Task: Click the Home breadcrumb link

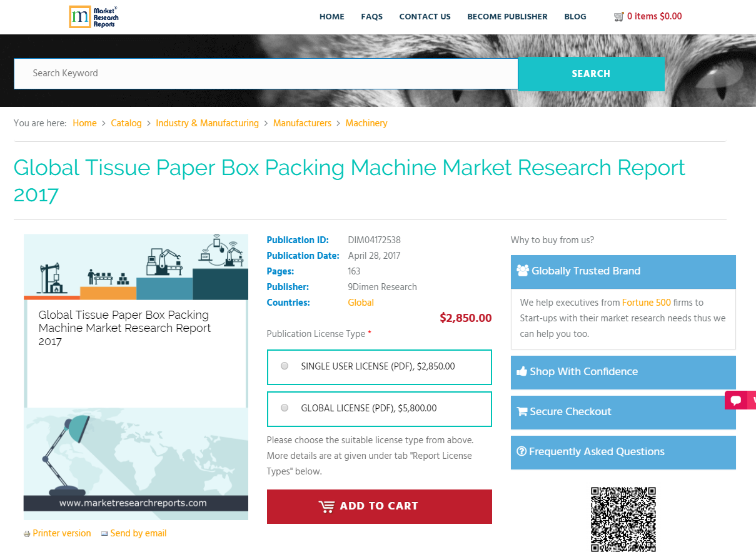Action: [x=85, y=124]
